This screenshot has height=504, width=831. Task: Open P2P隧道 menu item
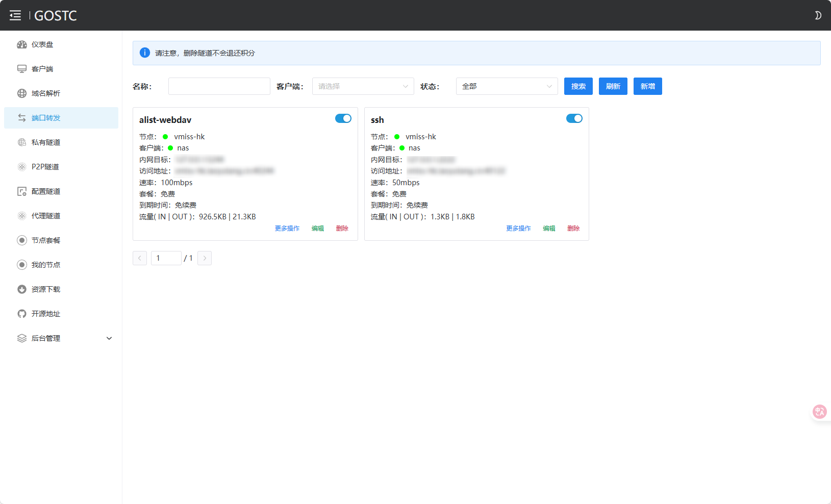(61, 167)
